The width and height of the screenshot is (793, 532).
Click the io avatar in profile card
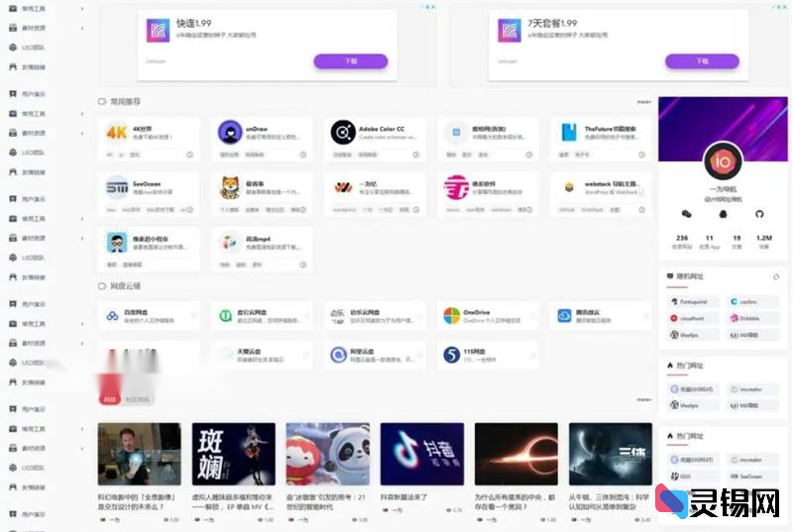[724, 161]
